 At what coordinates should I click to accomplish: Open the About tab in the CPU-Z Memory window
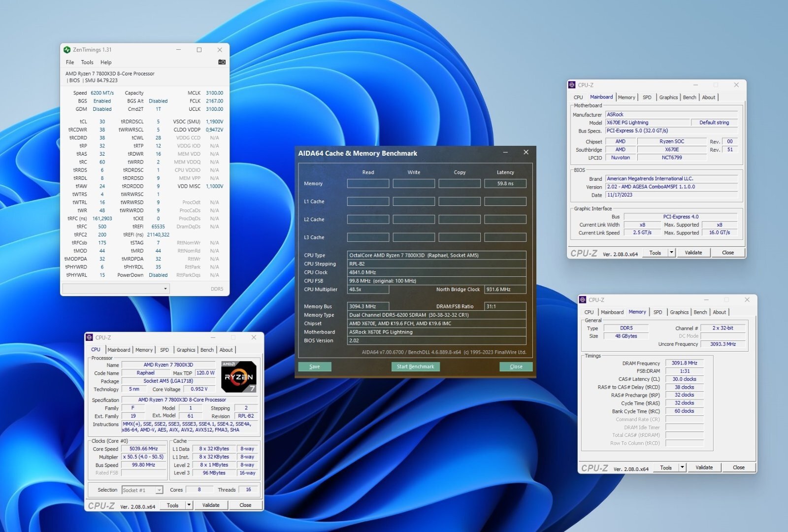tap(720, 312)
